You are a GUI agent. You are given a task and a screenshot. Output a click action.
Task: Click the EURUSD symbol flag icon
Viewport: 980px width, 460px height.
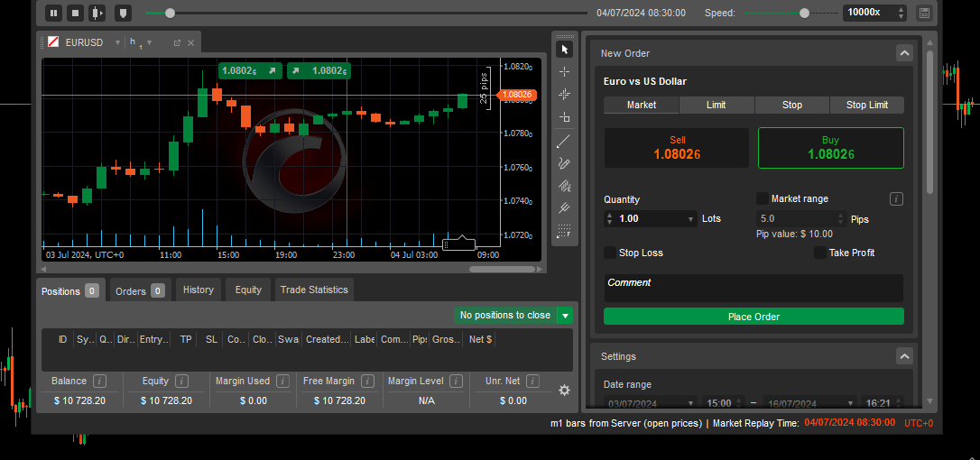pyautogui.click(x=54, y=42)
